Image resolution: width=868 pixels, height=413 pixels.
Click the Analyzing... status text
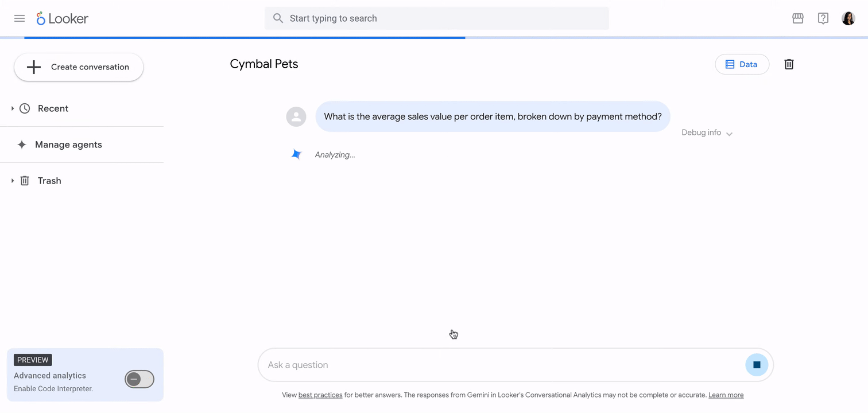click(x=335, y=155)
